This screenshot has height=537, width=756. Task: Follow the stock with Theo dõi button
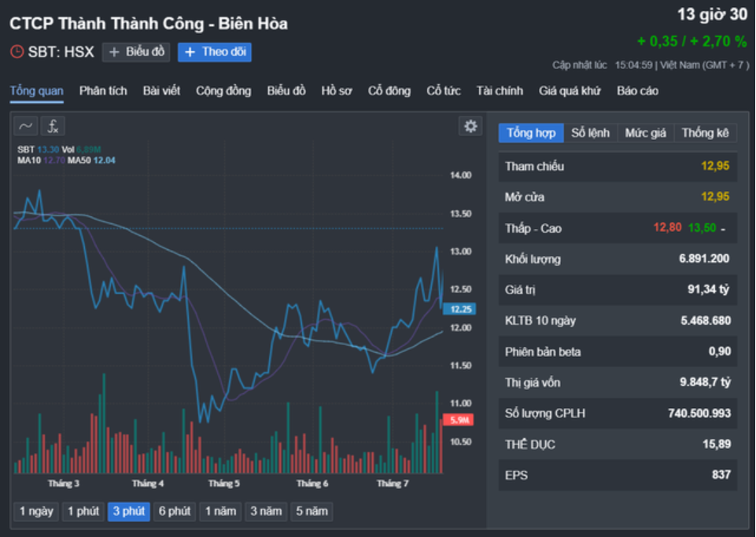[215, 52]
